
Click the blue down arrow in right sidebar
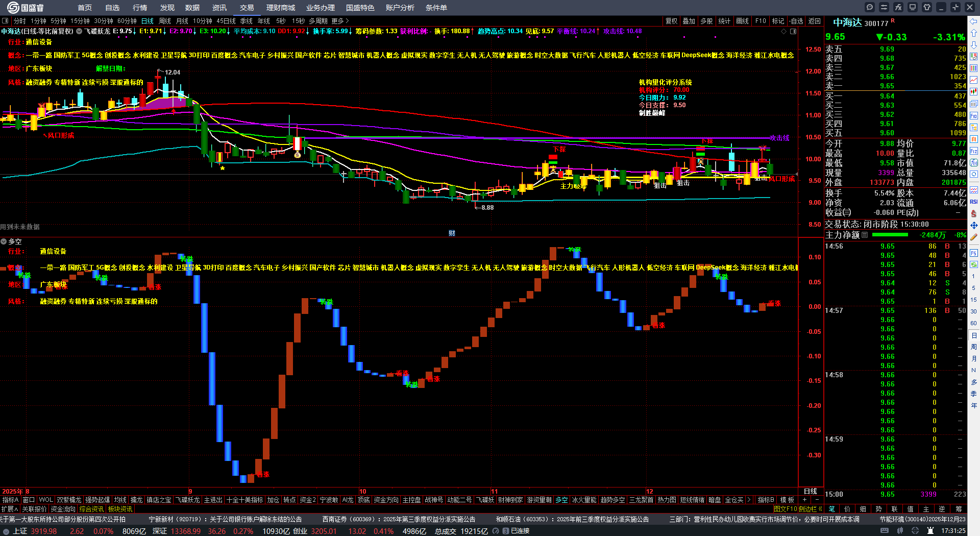pyautogui.click(x=974, y=45)
